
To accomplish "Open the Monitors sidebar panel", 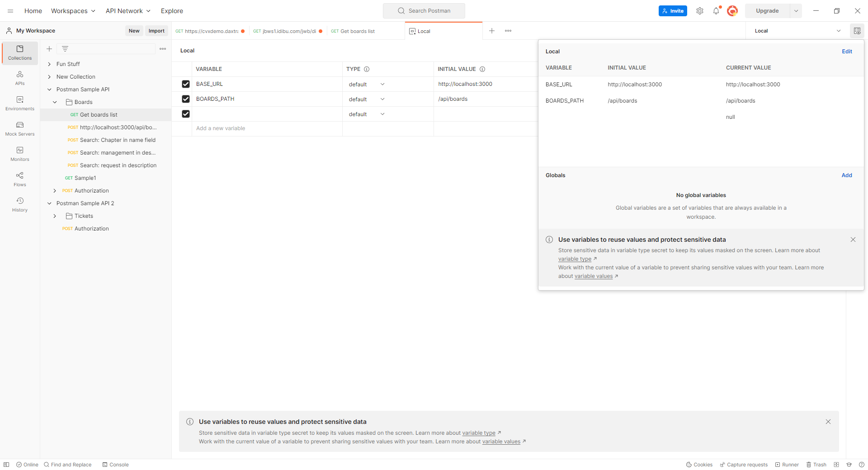I will [20, 154].
